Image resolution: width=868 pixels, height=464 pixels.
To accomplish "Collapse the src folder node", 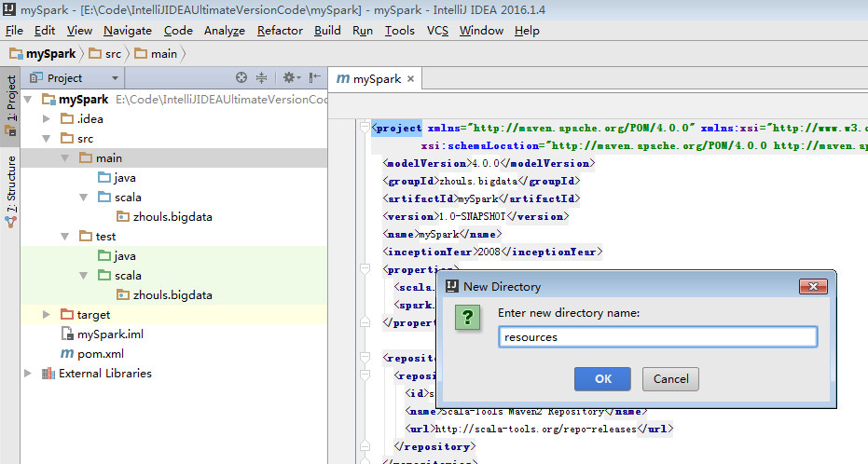I will 47,138.
